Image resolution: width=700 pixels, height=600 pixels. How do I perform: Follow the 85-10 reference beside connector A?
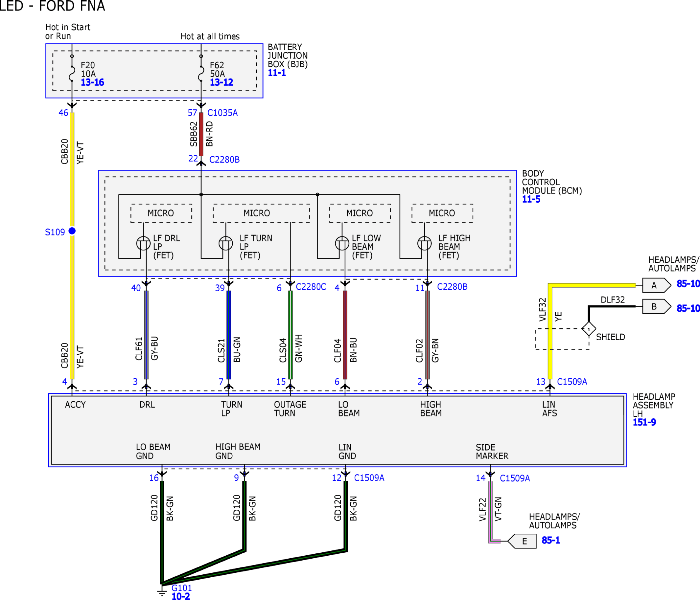(x=688, y=284)
